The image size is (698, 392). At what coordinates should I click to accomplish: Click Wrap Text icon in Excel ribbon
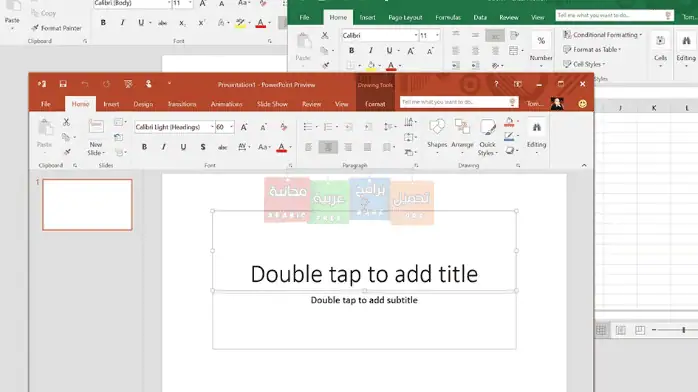(x=515, y=35)
